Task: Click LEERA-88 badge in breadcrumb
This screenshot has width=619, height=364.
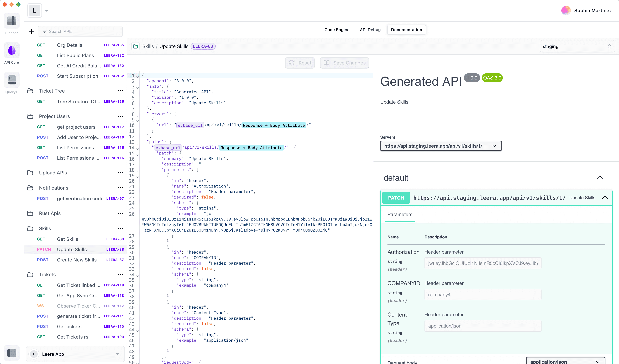Action: (x=203, y=46)
